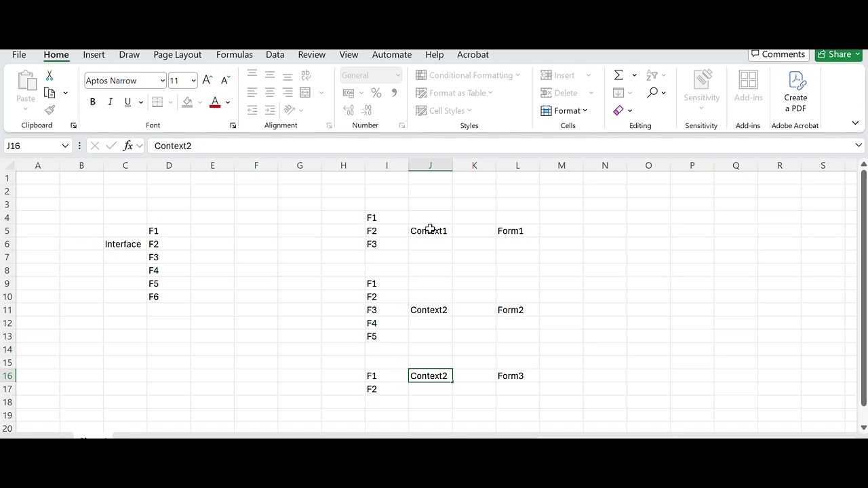This screenshot has width=868, height=488.
Task: Click the Cut scissors icon
Action: 50,75
